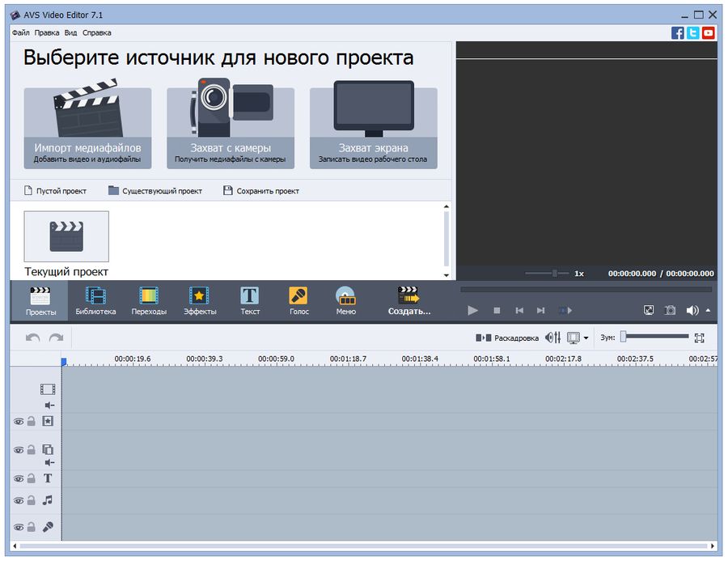Image resolution: width=728 pixels, height=565 pixels.
Task: Click the audio mixer icon near Раскадровка
Action: click(x=553, y=338)
